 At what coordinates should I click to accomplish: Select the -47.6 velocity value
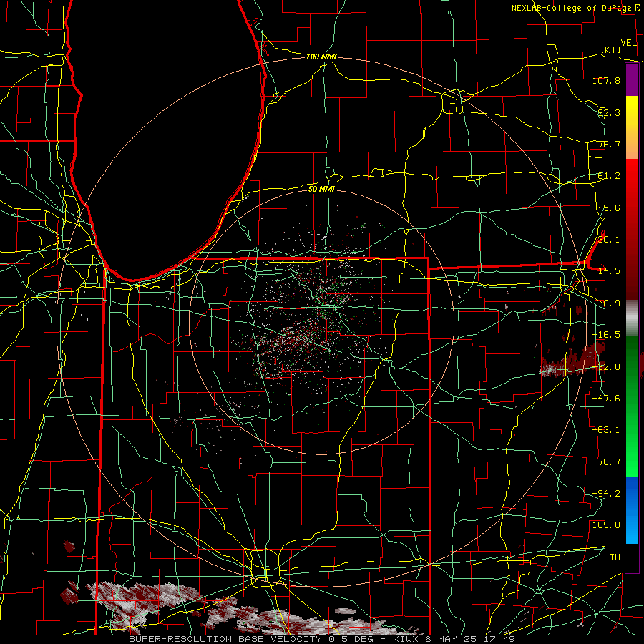click(606, 399)
